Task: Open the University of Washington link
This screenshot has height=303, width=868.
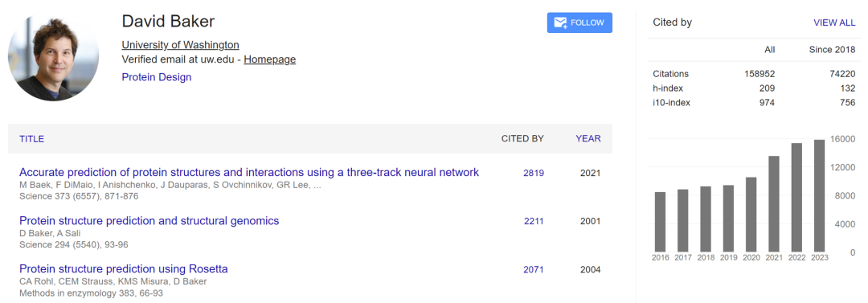Action: pyautogui.click(x=181, y=45)
